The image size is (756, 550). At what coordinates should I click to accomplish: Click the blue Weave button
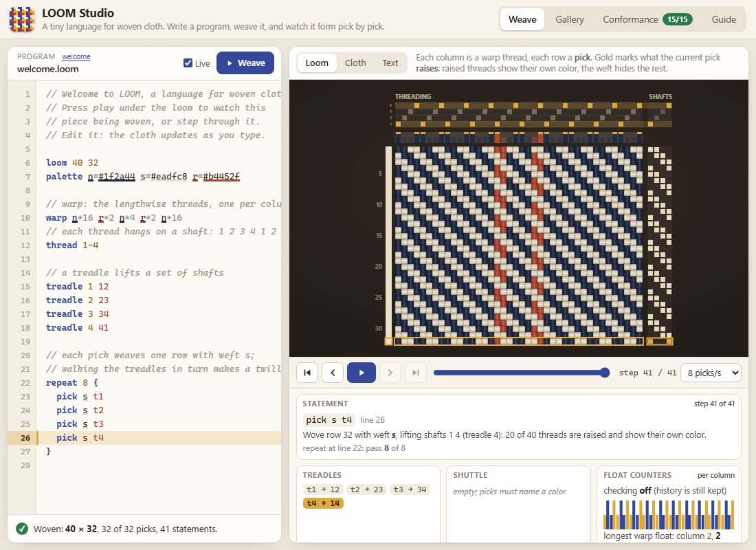tap(245, 63)
